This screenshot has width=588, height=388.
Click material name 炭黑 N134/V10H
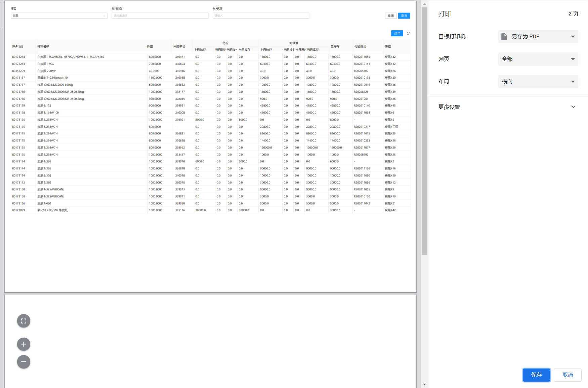(x=48, y=113)
